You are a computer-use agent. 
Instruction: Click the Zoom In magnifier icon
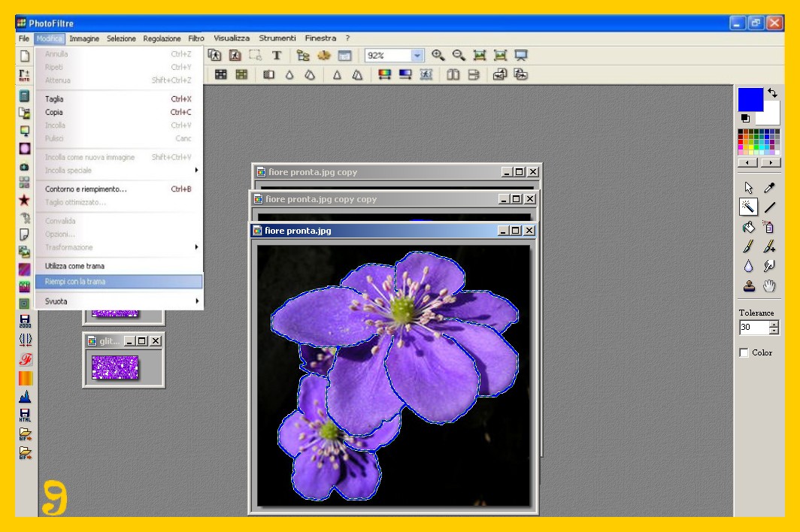[x=438, y=55]
